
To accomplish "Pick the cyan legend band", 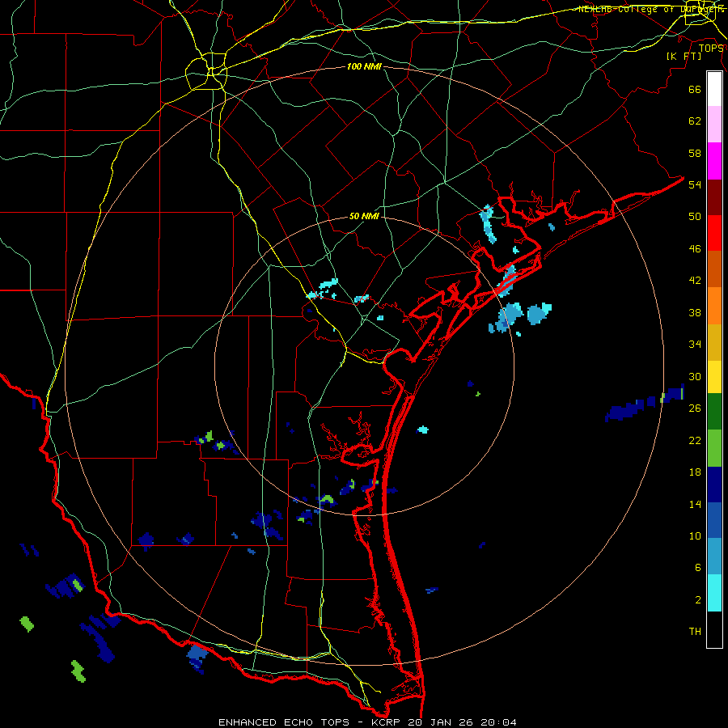I will [714, 593].
